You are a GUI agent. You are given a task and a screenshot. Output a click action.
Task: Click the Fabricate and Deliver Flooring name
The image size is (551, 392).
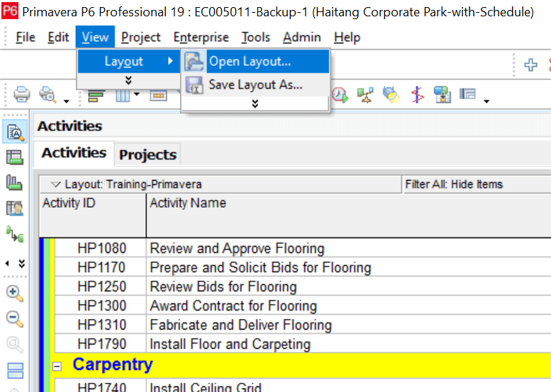(x=240, y=325)
